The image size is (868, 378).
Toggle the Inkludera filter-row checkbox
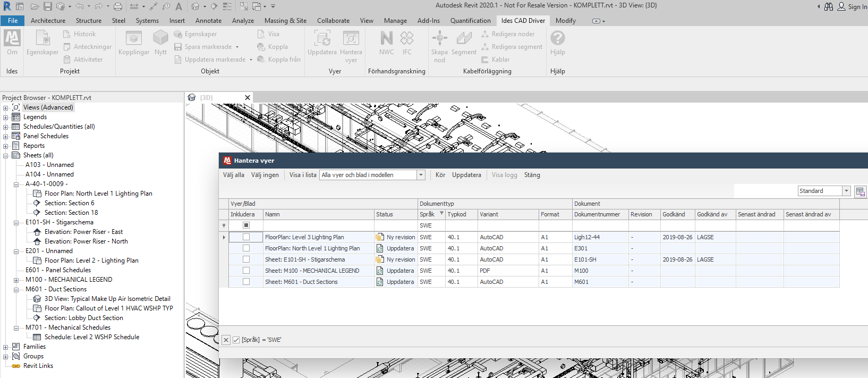(x=246, y=225)
